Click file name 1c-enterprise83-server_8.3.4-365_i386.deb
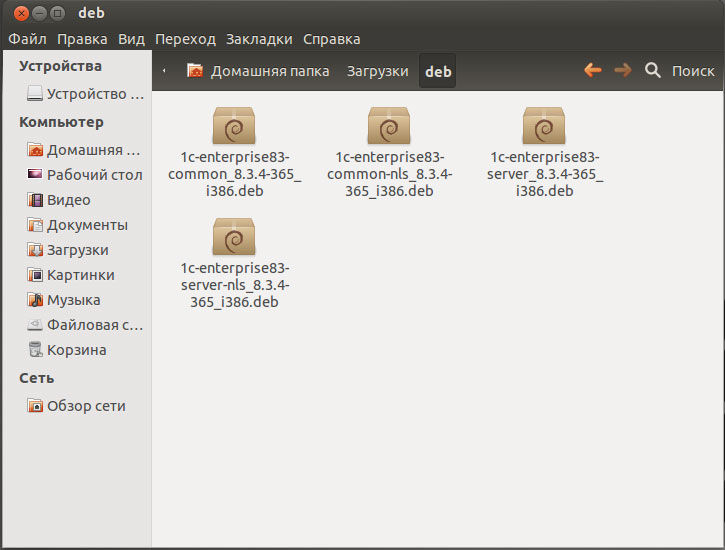Screen dimensions: 725x550 pos(545,174)
